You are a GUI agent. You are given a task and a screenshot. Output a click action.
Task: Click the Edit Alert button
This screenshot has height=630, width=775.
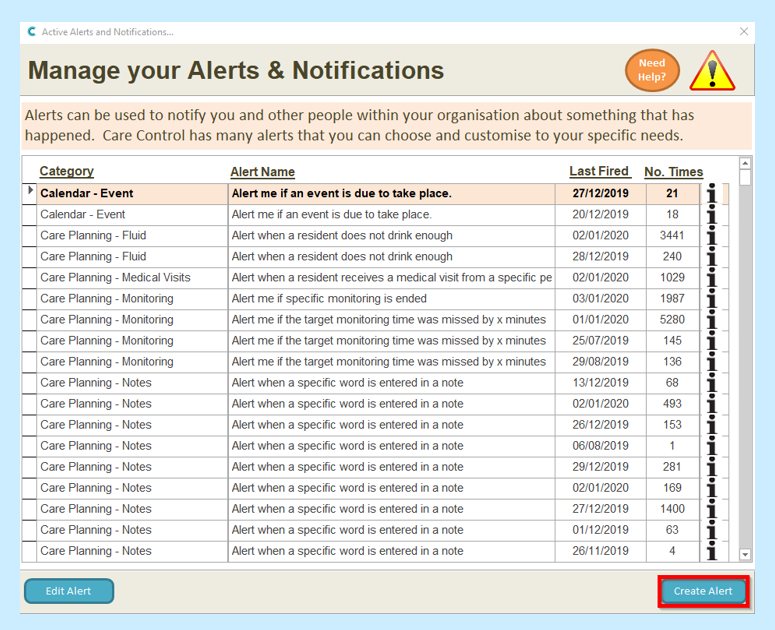tap(69, 591)
